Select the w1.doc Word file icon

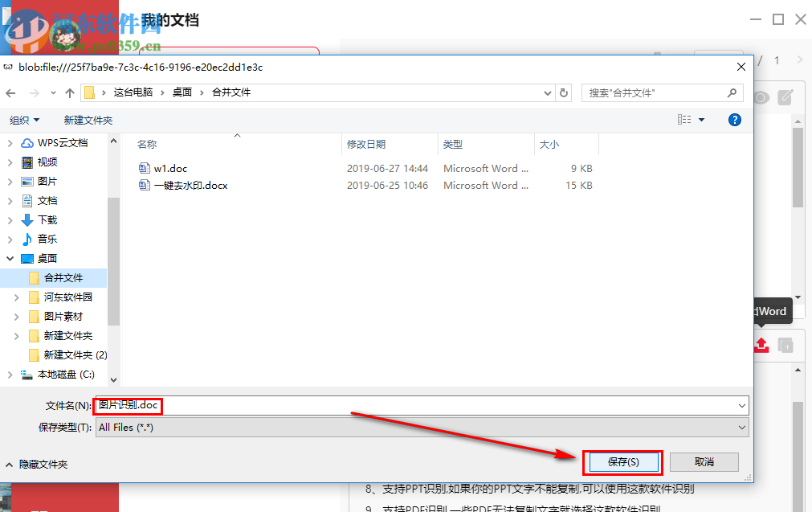145,168
